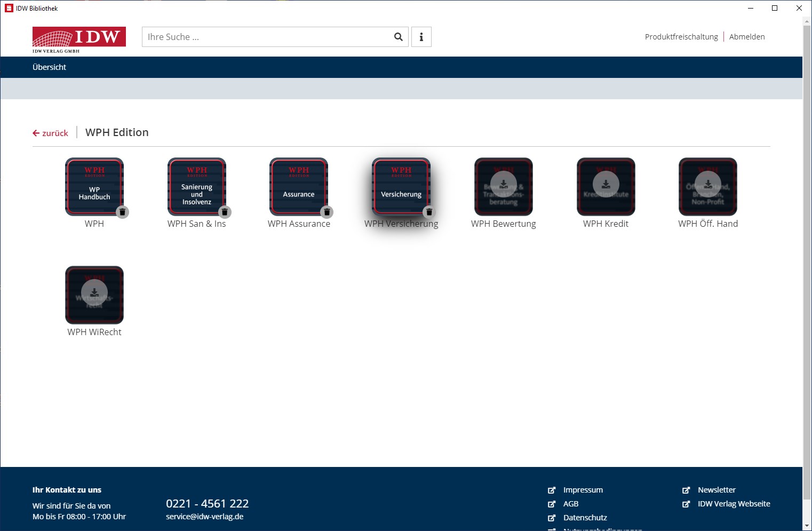Image resolution: width=812 pixels, height=531 pixels.
Task: Open the AGB footer link
Action: point(571,504)
